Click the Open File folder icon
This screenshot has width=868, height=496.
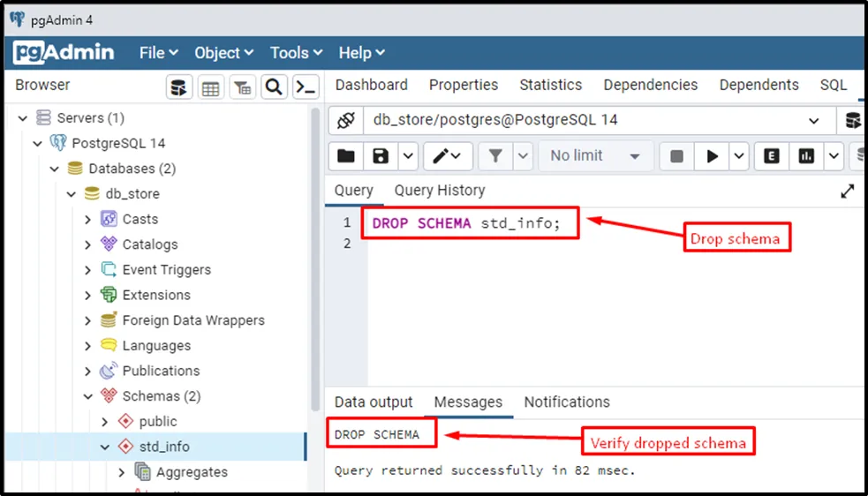[x=346, y=156]
